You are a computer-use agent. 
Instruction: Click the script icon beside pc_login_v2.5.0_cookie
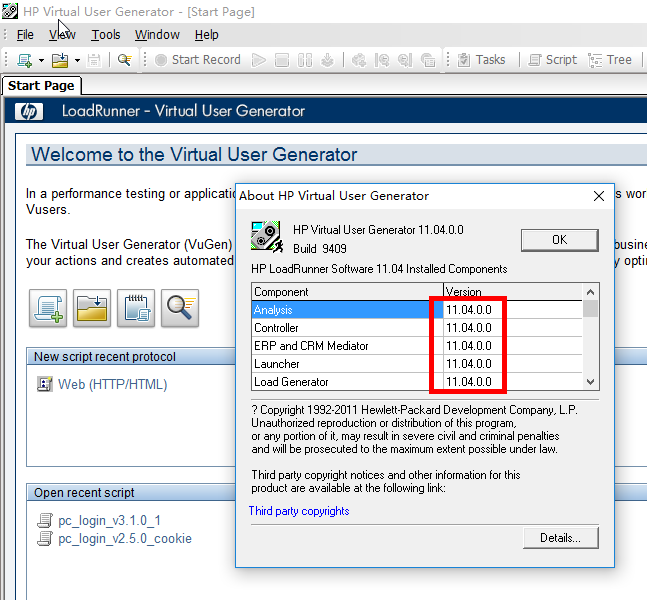point(45,539)
